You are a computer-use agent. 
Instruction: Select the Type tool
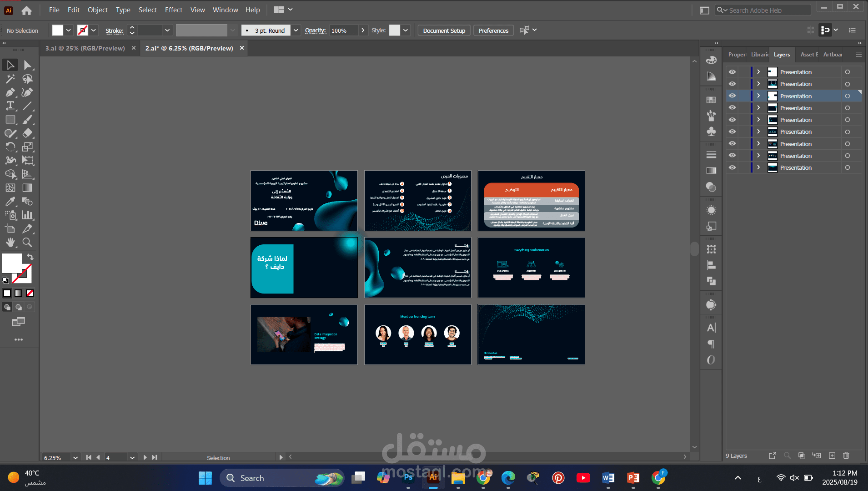tap(10, 106)
